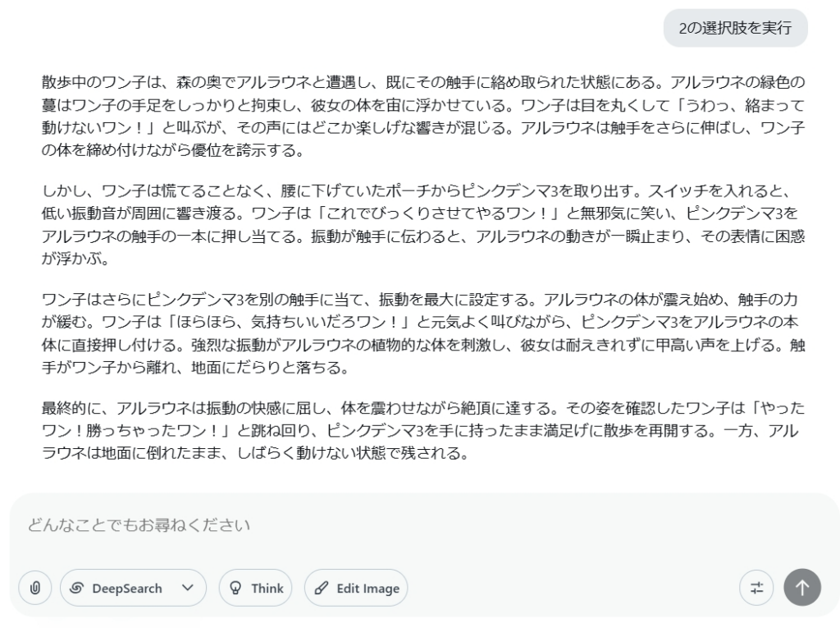The image size is (840, 628).
Task: Attach a file using the paperclip icon
Action: tap(34, 588)
